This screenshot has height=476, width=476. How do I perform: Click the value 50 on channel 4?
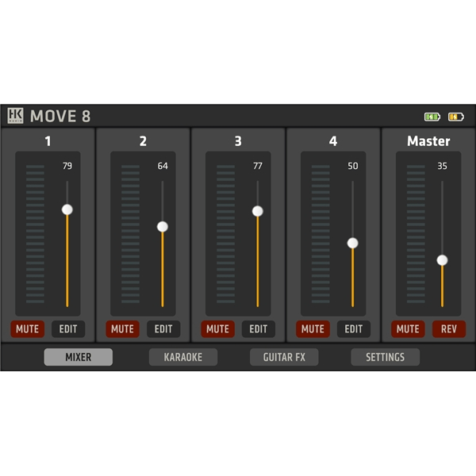coord(353,166)
